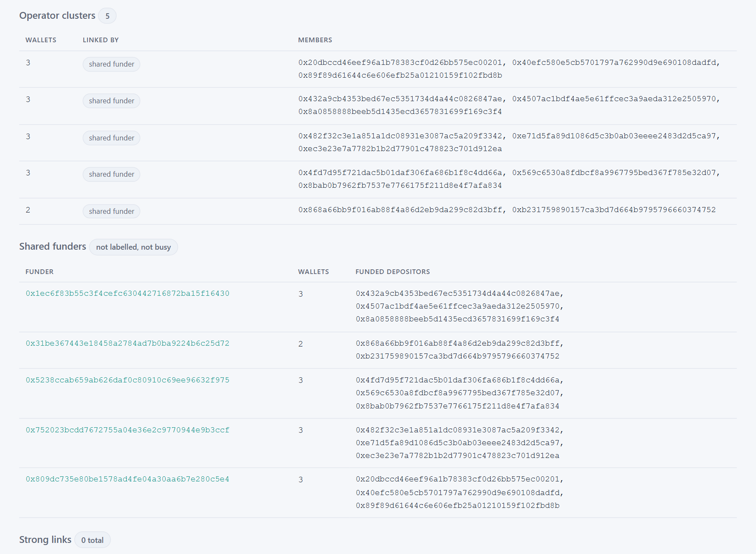Select member address 0x8bab0b7962fb7537e7766175f211d8e4f7afa834 in clusters

click(x=400, y=186)
